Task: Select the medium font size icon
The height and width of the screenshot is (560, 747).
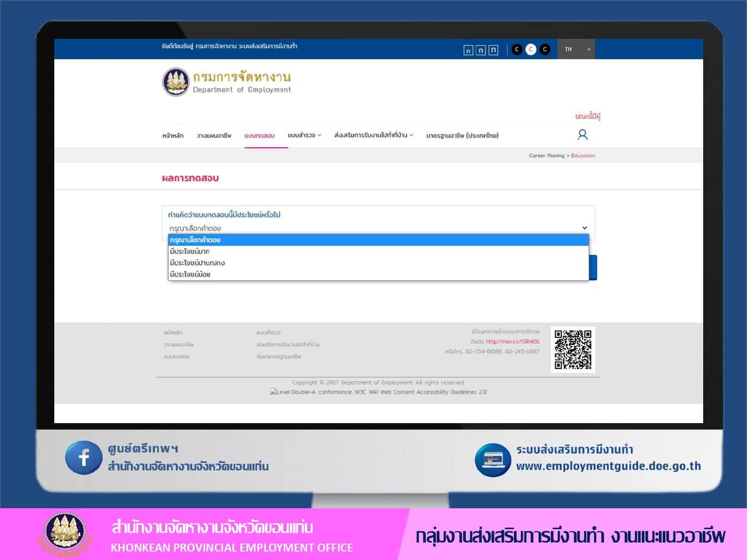Action: [481, 50]
